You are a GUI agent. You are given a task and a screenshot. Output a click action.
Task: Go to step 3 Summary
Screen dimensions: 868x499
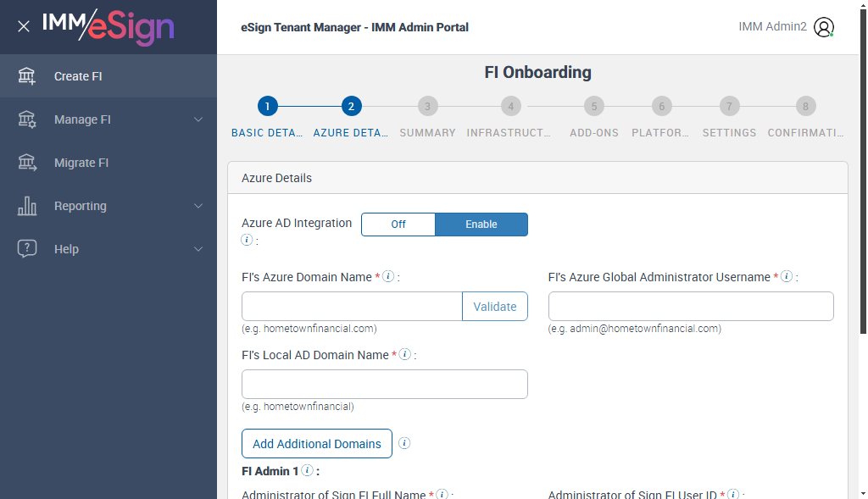coord(427,106)
